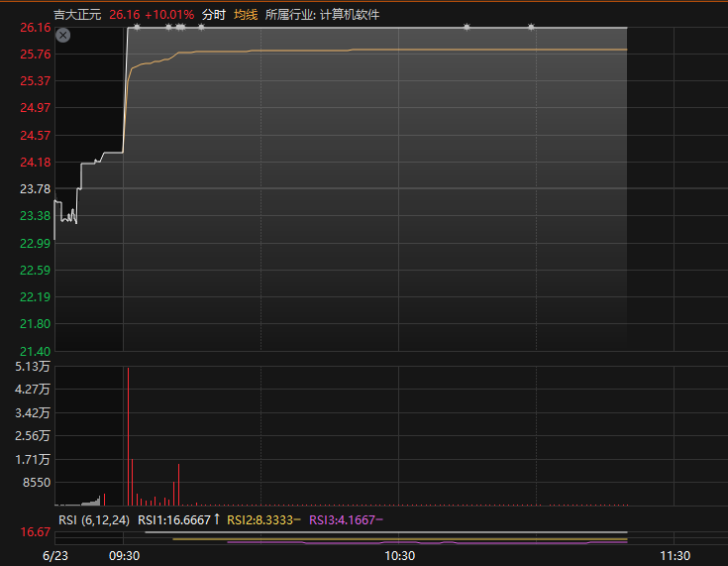Click the star marker furthest right on the price line

(x=531, y=28)
